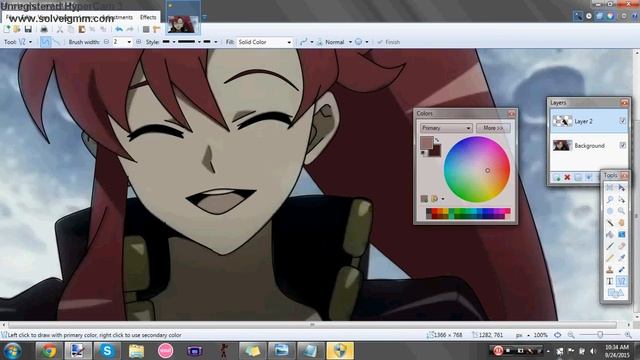Click the More >> button in Colors
This screenshot has height=360, width=640.
(x=493, y=128)
